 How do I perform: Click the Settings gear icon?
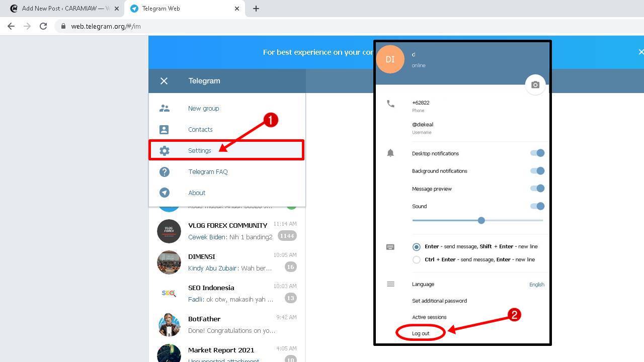coord(165,151)
